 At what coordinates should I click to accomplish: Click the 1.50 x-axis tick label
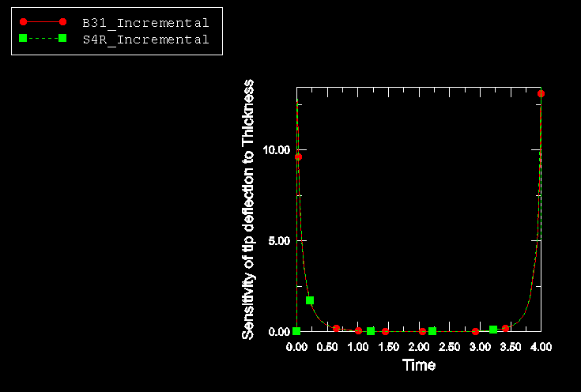[x=388, y=347]
